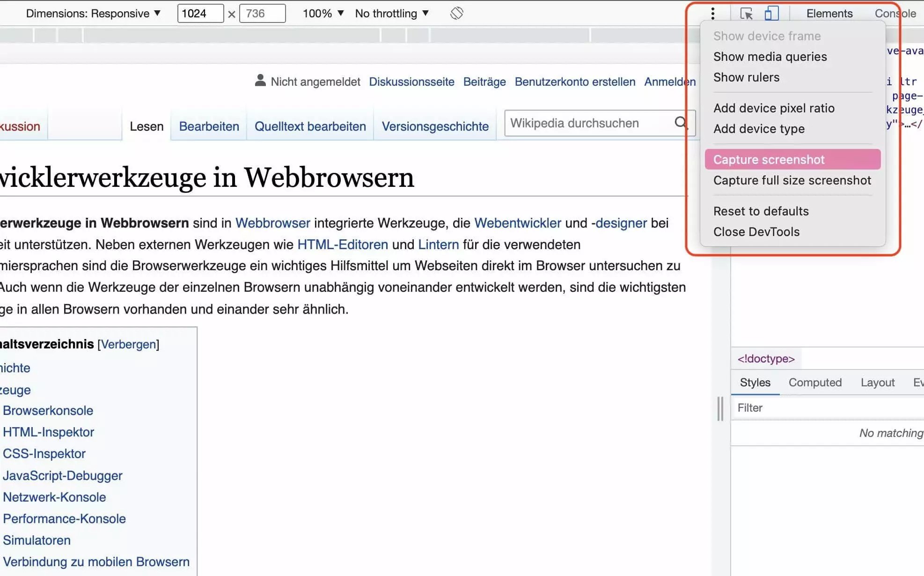This screenshot has height=576, width=924.
Task: Click the Wikipedia search magnifier icon
Action: click(x=681, y=123)
